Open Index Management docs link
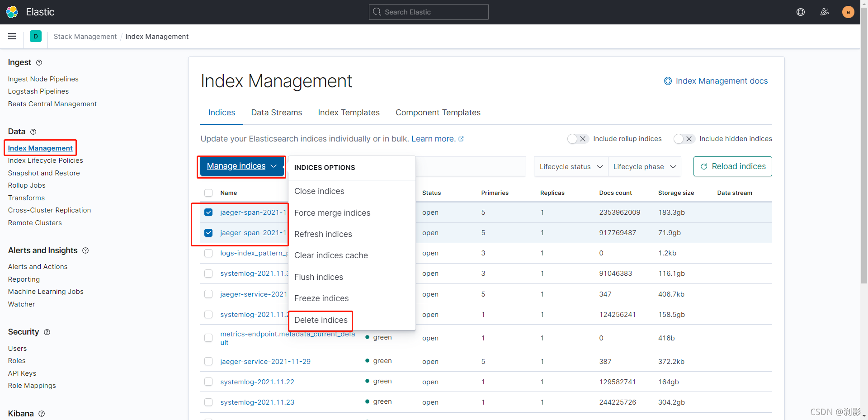The height and width of the screenshot is (420, 868). (x=722, y=81)
